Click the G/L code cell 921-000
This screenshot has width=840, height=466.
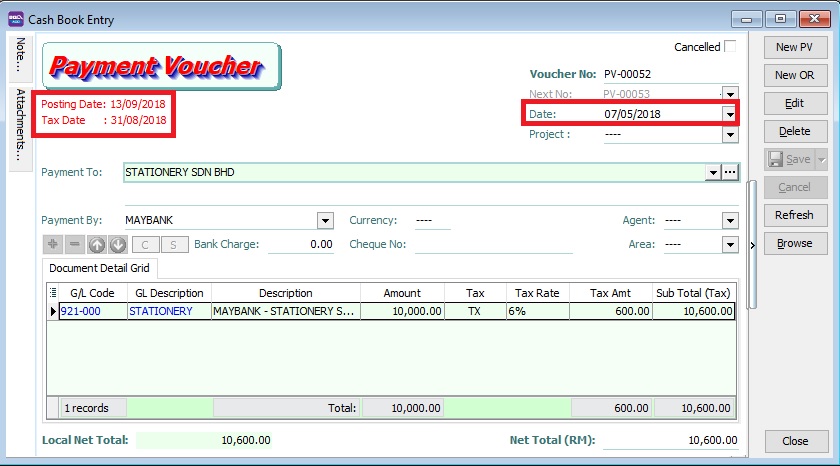pyautogui.click(x=93, y=311)
